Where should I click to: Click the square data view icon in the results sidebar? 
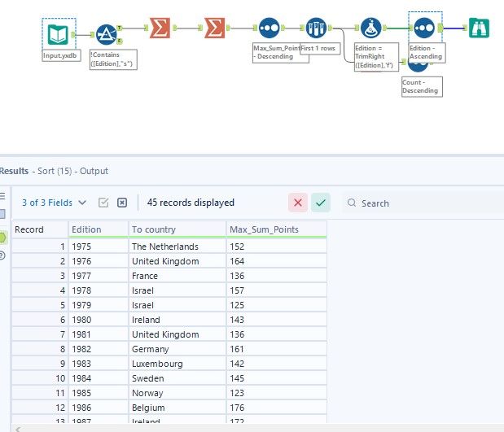(2, 214)
